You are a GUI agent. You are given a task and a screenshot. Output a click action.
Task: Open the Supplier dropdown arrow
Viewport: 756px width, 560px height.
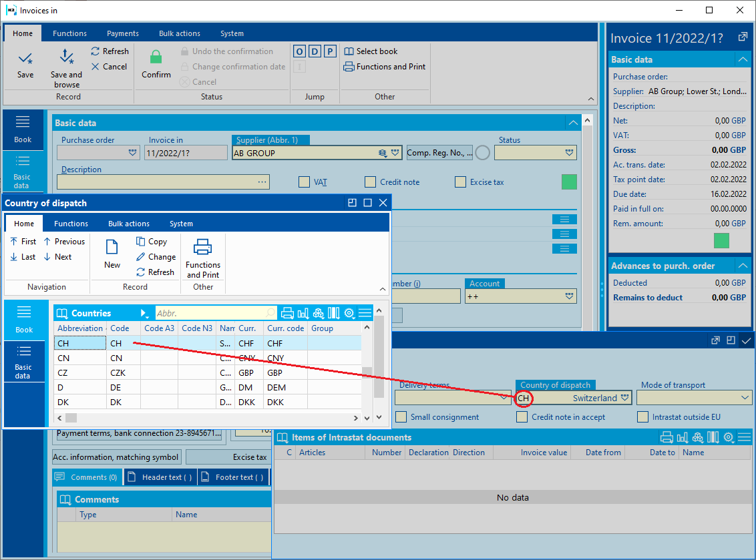[395, 153]
